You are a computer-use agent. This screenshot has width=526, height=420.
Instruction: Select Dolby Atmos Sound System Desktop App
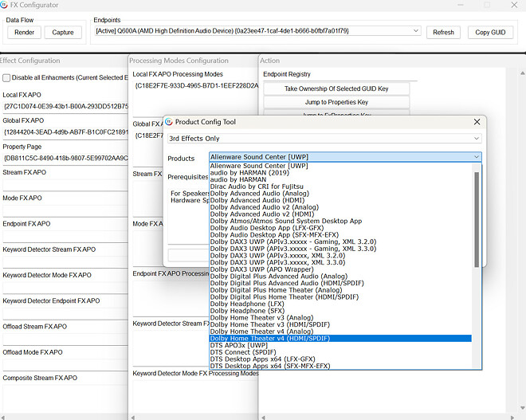[285, 221]
